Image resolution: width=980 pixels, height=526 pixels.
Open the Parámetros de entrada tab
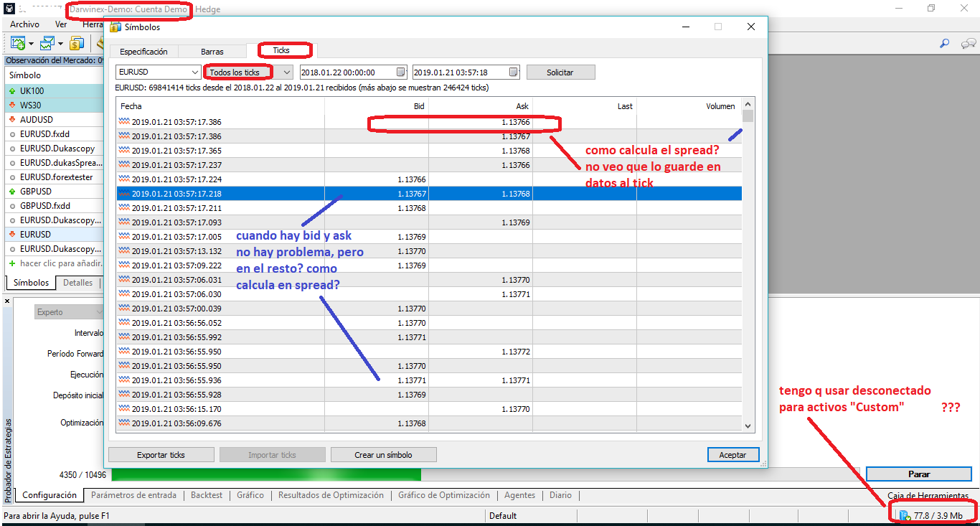(133, 495)
